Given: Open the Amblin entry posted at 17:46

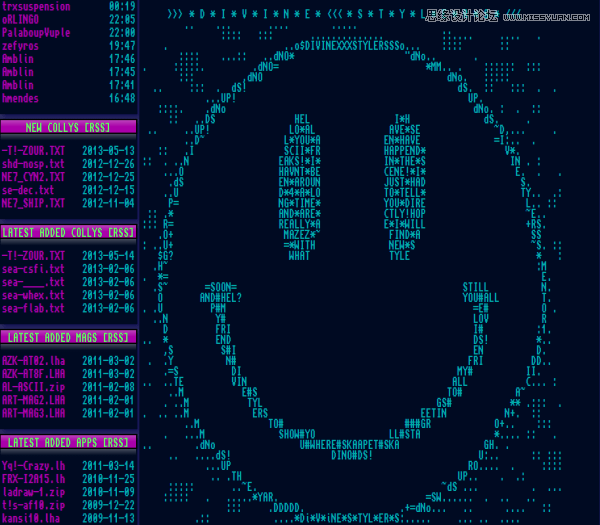Looking at the screenshot, I should [x=18, y=59].
